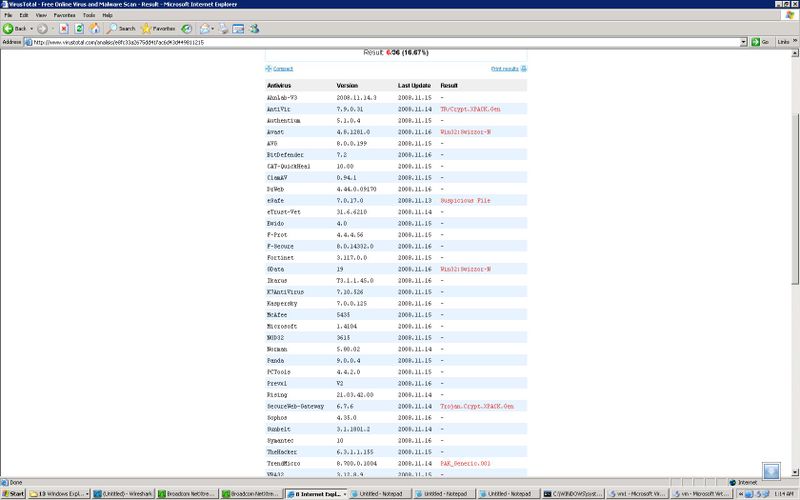
Task: Click the floating image button at bottom right
Action: pyautogui.click(x=771, y=471)
